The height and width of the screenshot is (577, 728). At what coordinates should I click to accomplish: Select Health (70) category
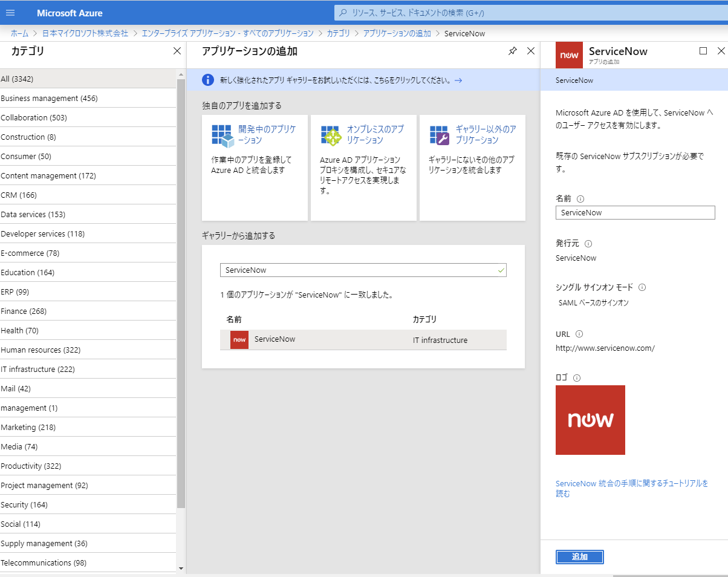pos(88,330)
